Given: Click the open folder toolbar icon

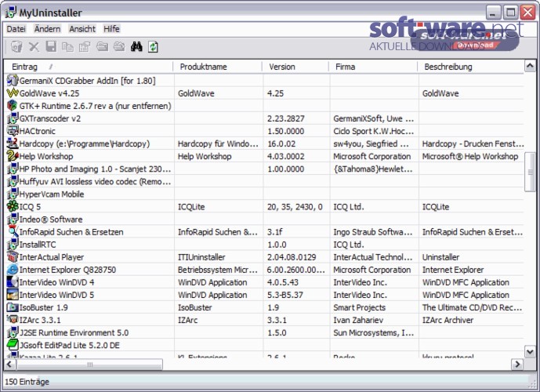Looking at the screenshot, I should tap(102, 46).
